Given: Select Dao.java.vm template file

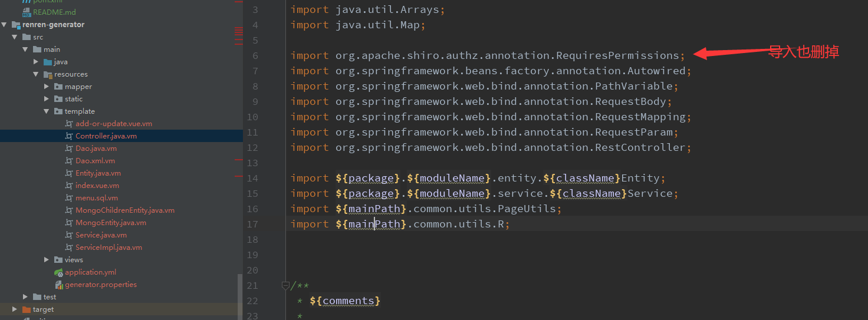Looking at the screenshot, I should (96, 149).
